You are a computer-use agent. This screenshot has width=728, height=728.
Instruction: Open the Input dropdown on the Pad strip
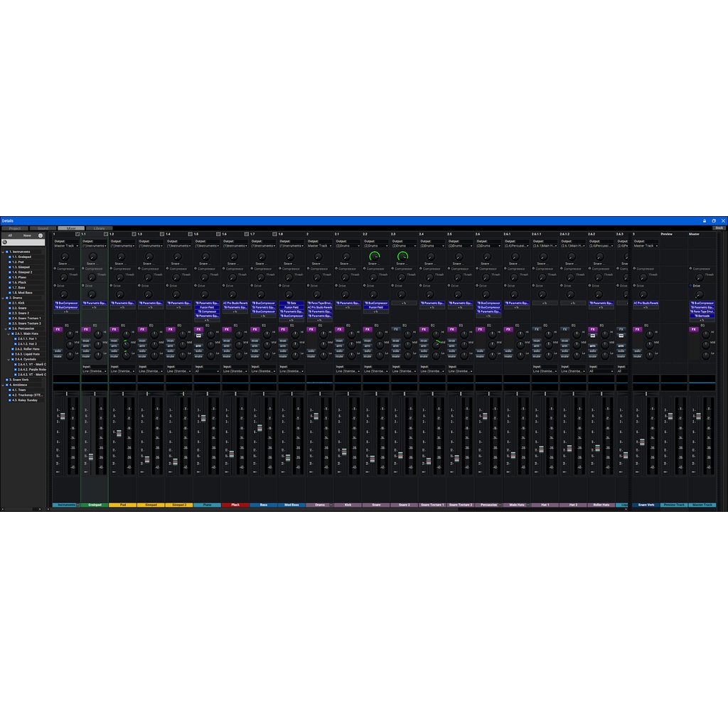point(122,371)
